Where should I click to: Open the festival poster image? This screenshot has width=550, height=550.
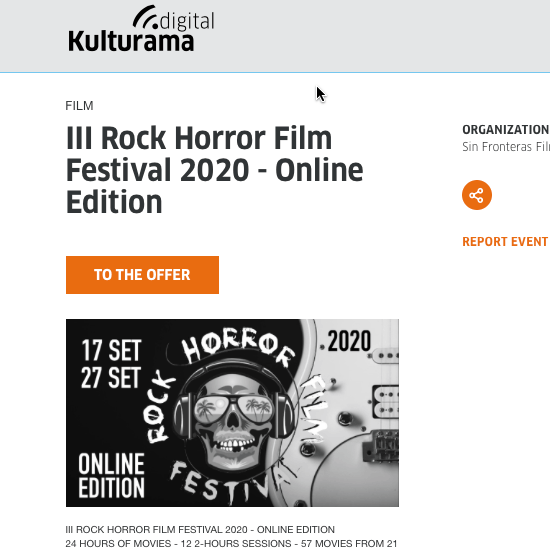point(232,413)
